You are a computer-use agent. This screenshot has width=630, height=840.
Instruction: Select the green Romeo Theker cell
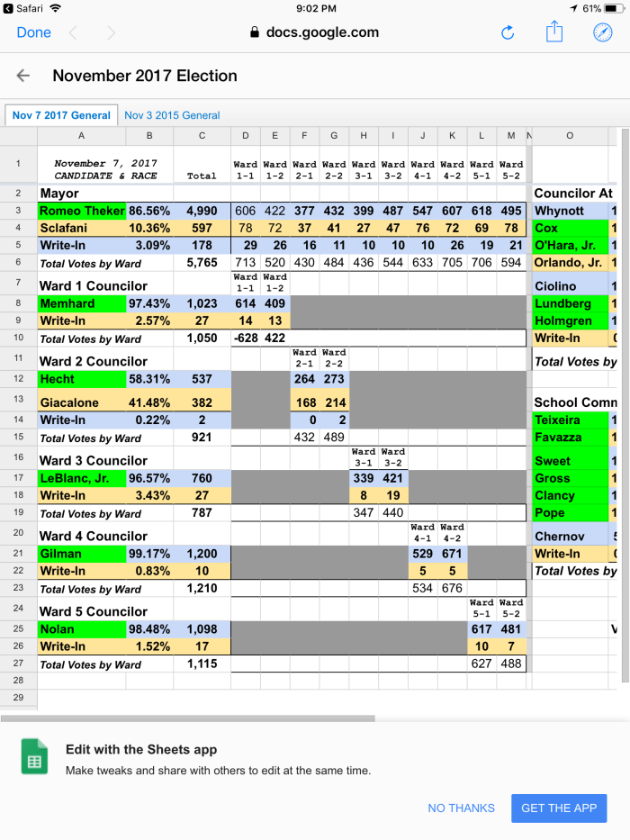pyautogui.click(x=81, y=210)
